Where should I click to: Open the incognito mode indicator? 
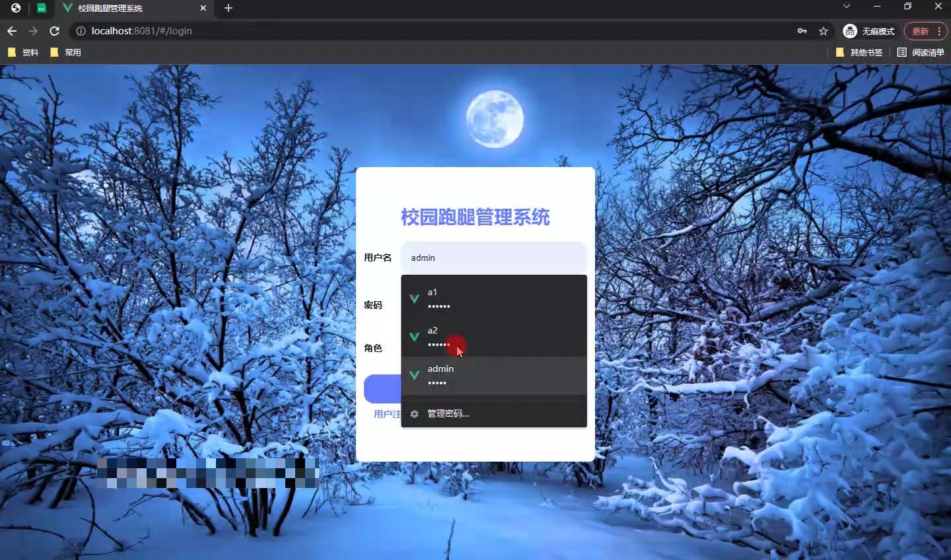coord(869,31)
